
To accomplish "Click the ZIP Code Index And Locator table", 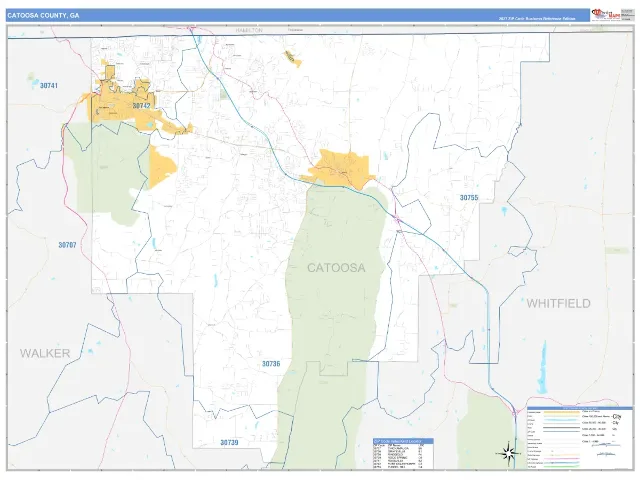I will click(x=403, y=454).
